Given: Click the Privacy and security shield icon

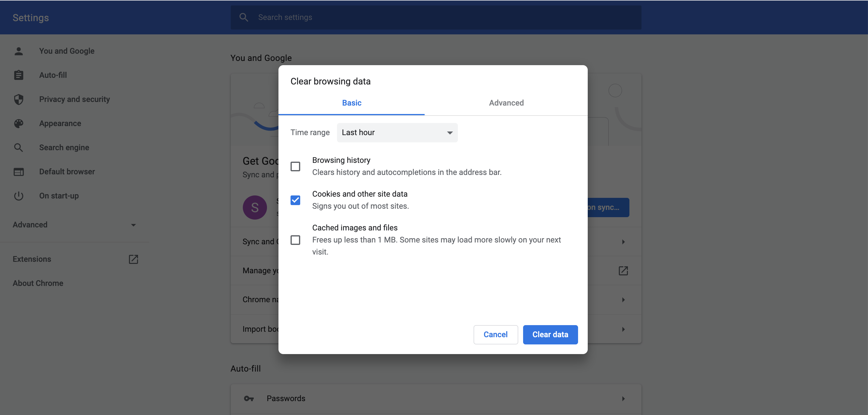Looking at the screenshot, I should tap(18, 99).
